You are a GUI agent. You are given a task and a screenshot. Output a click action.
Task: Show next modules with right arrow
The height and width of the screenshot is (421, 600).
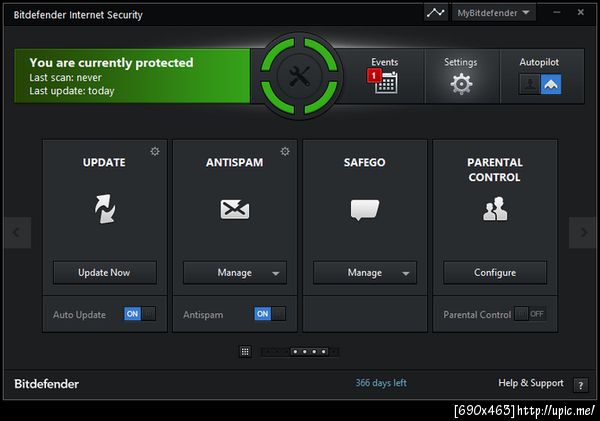pyautogui.click(x=582, y=232)
